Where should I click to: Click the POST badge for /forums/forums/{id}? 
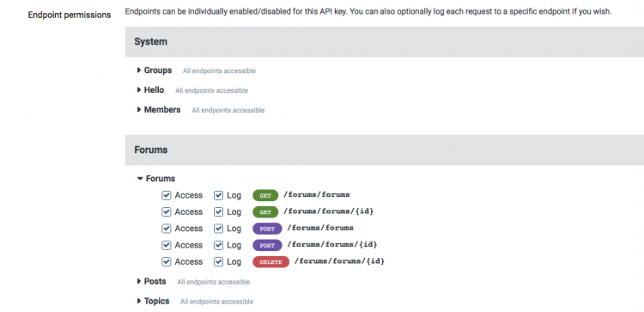267,246
